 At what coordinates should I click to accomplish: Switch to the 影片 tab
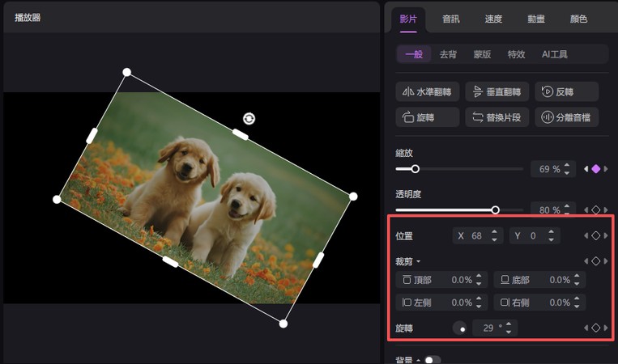click(x=408, y=19)
